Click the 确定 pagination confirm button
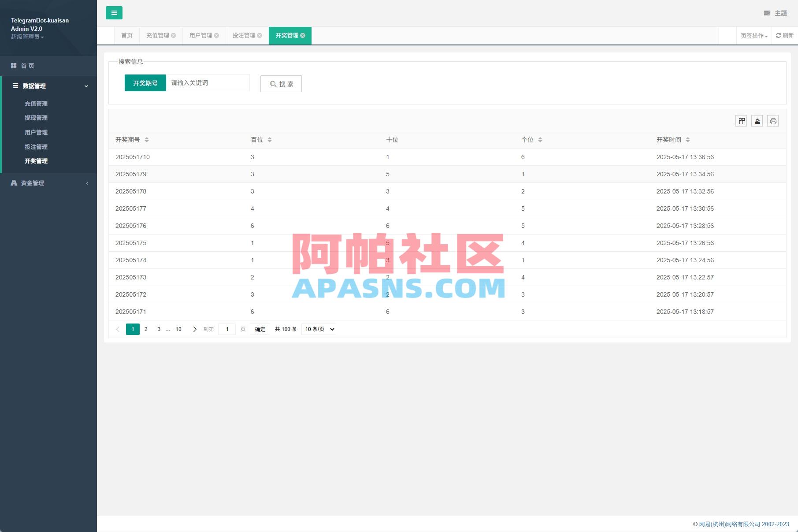Viewport: 798px width, 532px height. (x=260, y=329)
